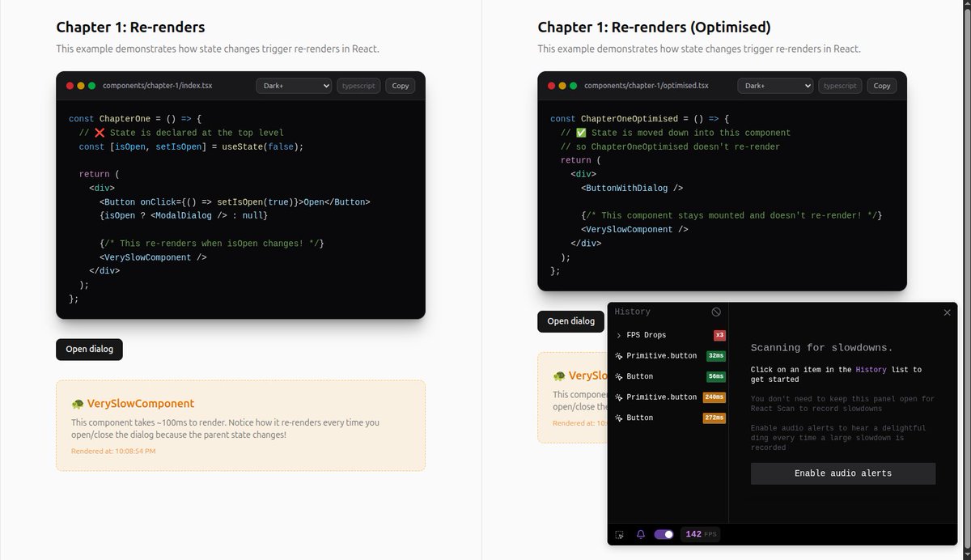This screenshot has width=971, height=560.
Task: Close the React Scan panel
Action: 948,312
